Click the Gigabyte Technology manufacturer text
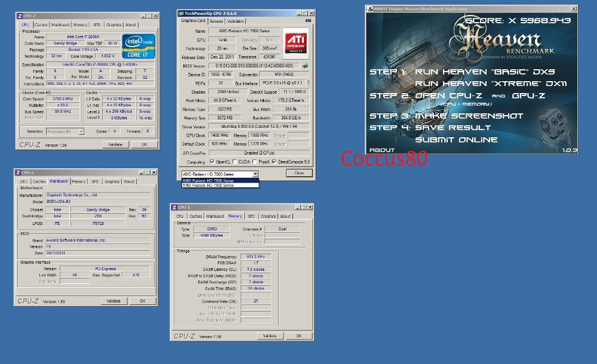This screenshot has width=597, height=364. (x=72, y=195)
